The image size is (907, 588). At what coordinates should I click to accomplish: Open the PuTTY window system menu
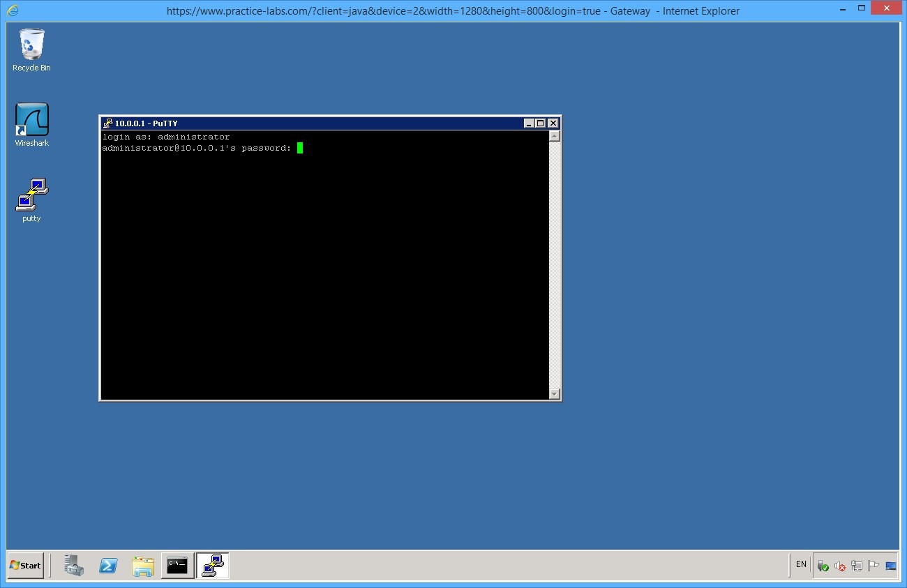click(109, 123)
